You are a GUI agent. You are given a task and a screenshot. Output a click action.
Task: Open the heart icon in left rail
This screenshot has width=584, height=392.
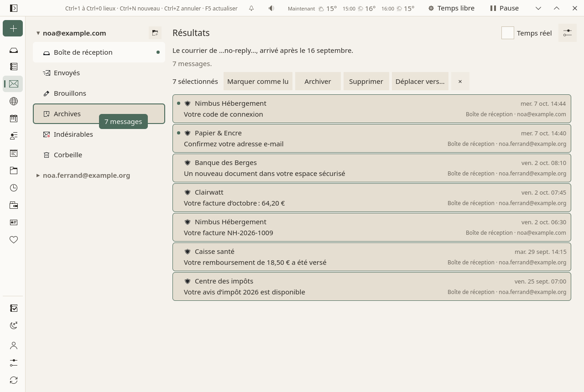point(14,240)
